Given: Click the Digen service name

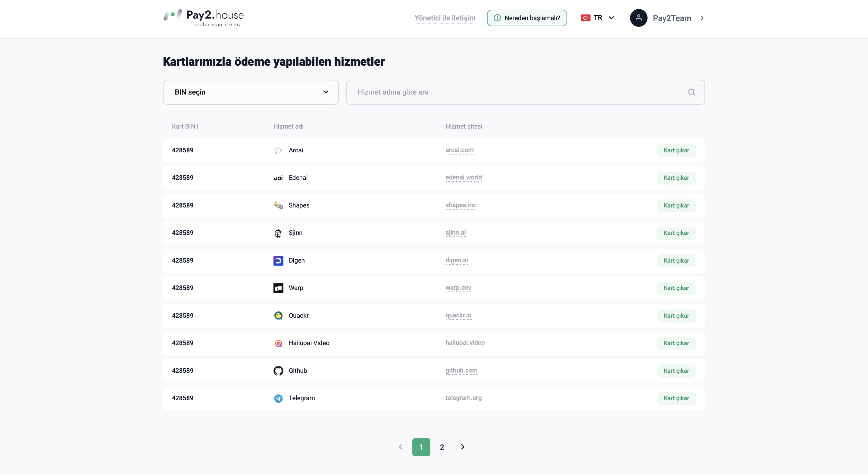Looking at the screenshot, I should pos(297,260).
